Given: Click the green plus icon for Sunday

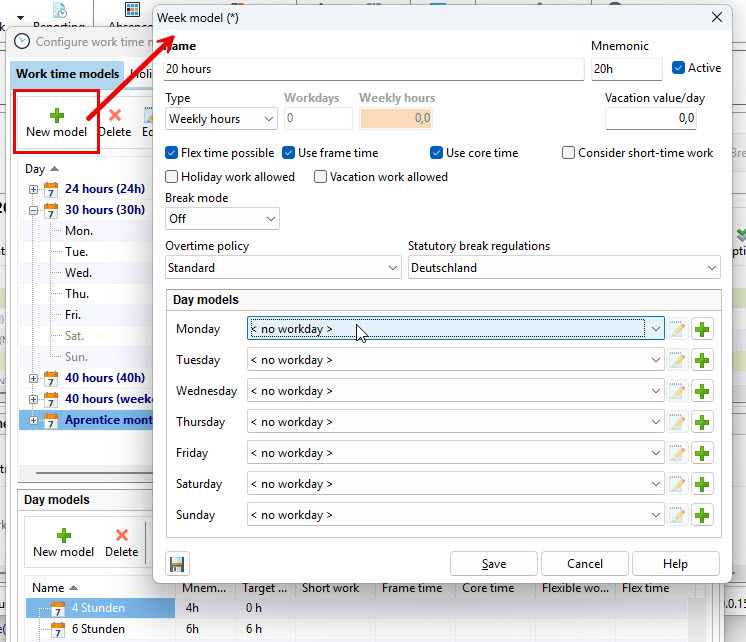Looking at the screenshot, I should point(702,515).
